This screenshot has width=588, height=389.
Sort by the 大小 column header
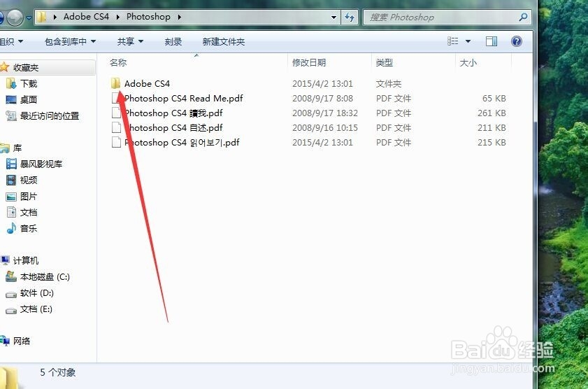click(468, 63)
